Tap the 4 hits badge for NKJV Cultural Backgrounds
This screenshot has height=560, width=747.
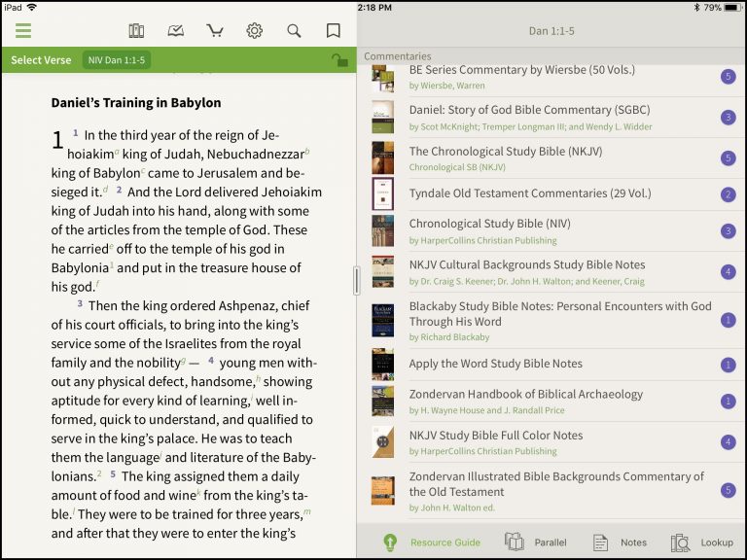[x=728, y=272]
